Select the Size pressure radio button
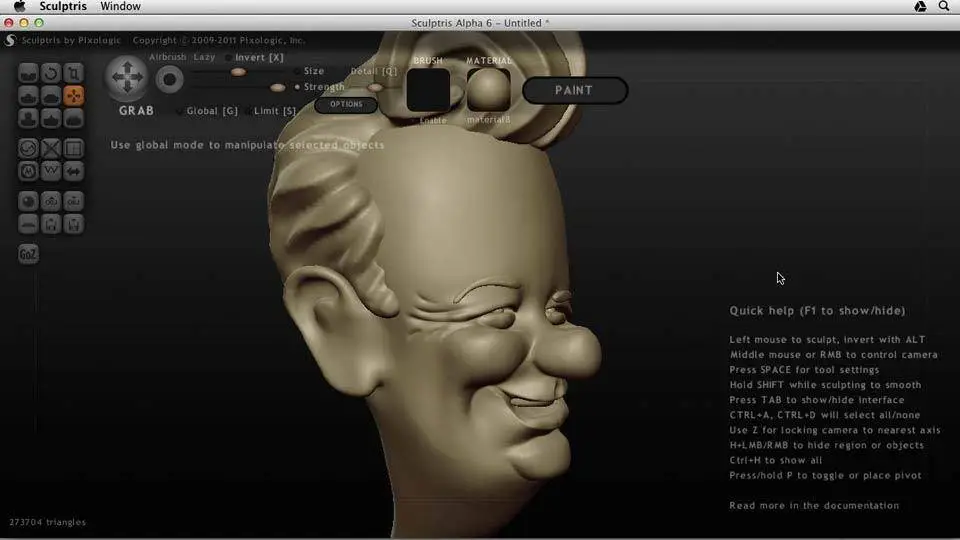The height and width of the screenshot is (540, 960). (x=298, y=72)
